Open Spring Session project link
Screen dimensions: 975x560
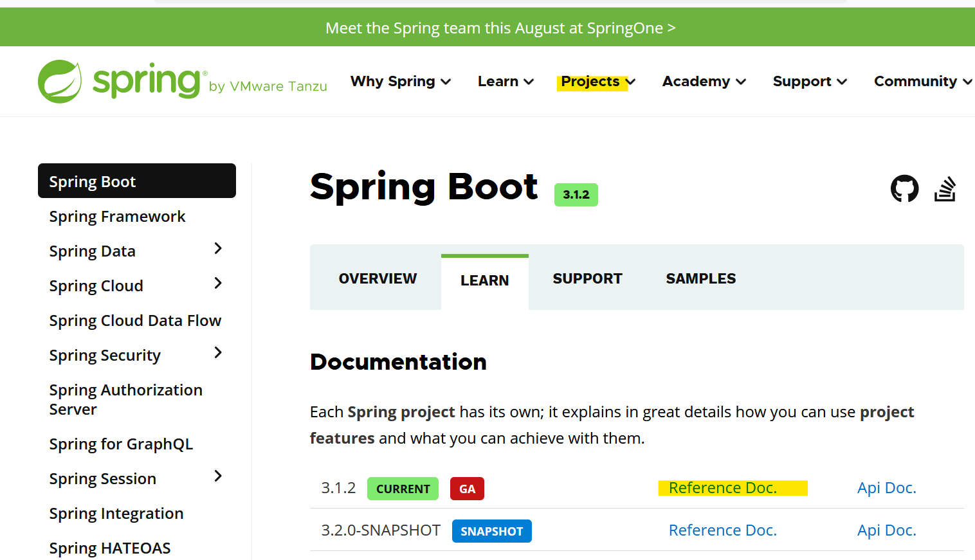coord(102,479)
